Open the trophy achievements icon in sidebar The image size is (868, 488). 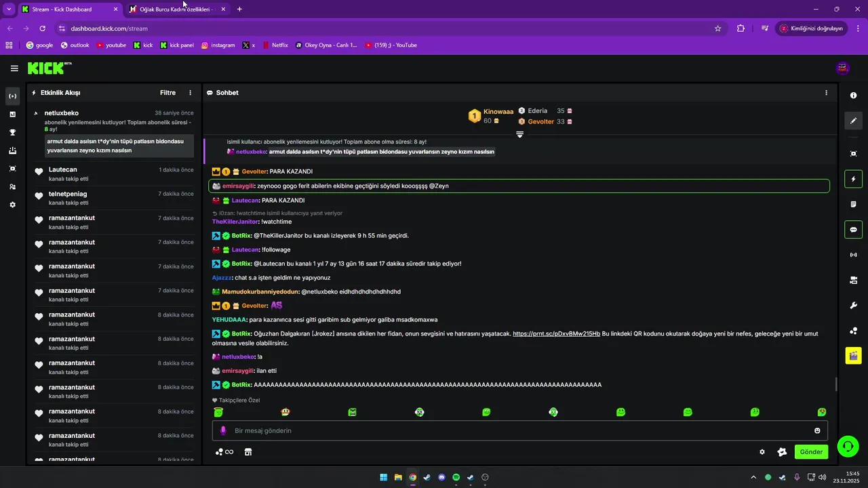point(12,133)
